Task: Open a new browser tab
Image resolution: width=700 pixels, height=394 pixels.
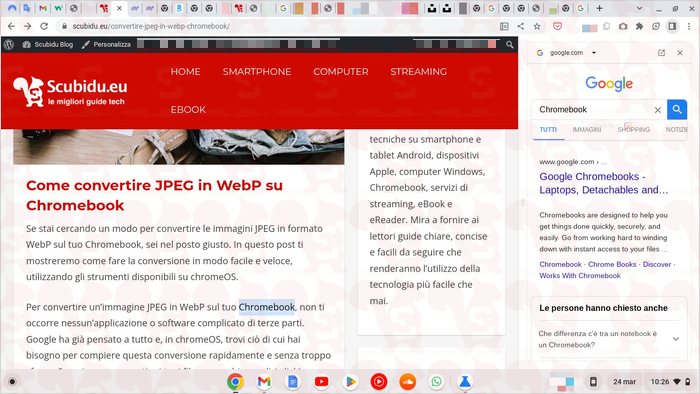Action: (x=599, y=8)
